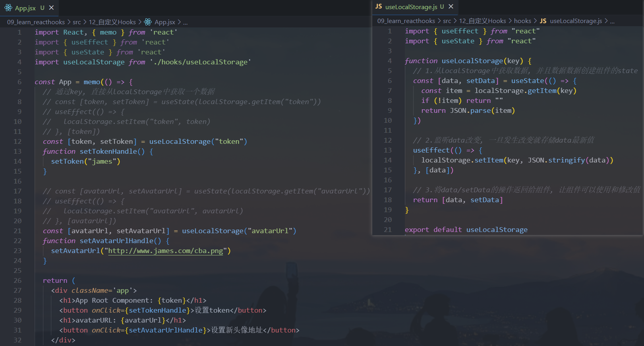This screenshot has width=644, height=346.
Task: Open src breadcrumb in right editor
Action: [447, 21]
